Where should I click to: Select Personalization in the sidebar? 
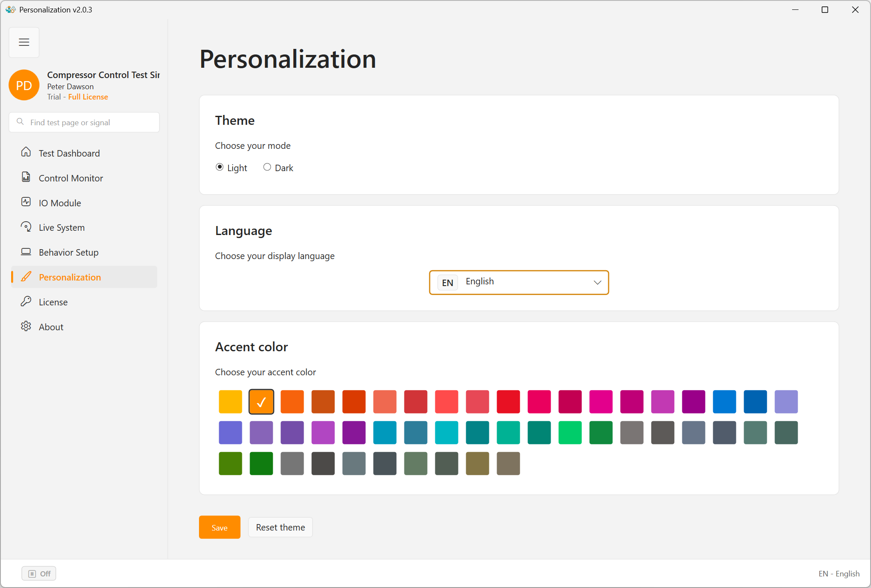tap(84, 277)
